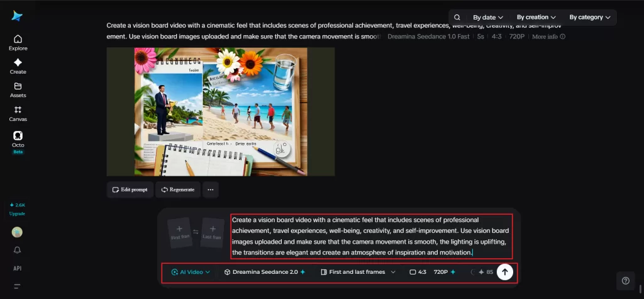
Task: Launch the Octo beta assistant
Action: pyautogui.click(x=18, y=142)
